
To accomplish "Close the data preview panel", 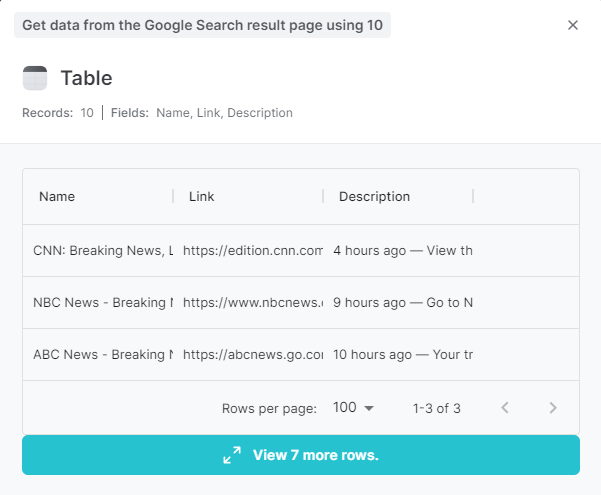I will tap(573, 25).
